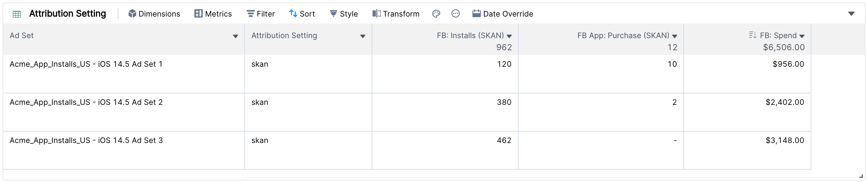
Task: Click the installs total 962
Action: pyautogui.click(x=504, y=47)
